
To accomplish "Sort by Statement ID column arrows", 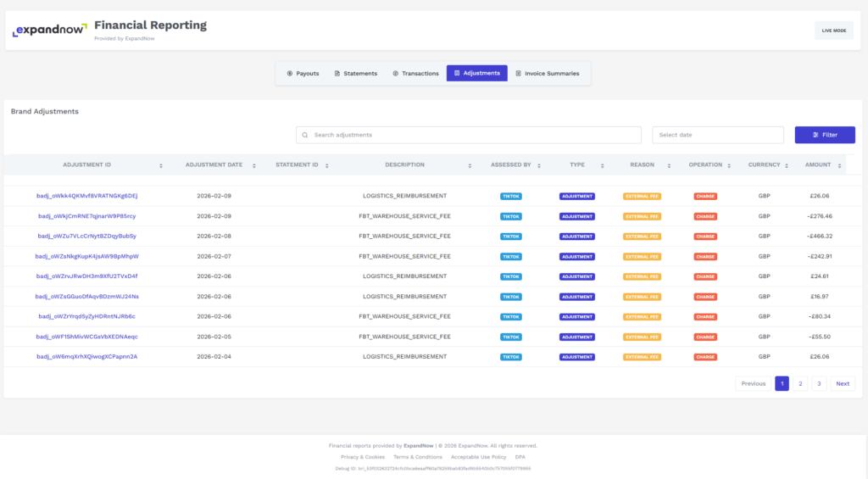I will coord(326,165).
